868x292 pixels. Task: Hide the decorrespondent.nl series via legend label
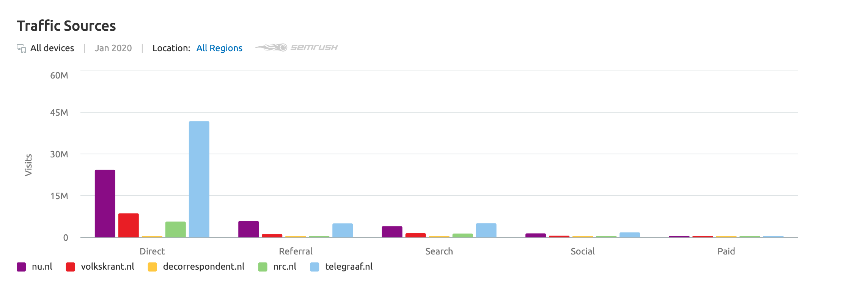204,267
